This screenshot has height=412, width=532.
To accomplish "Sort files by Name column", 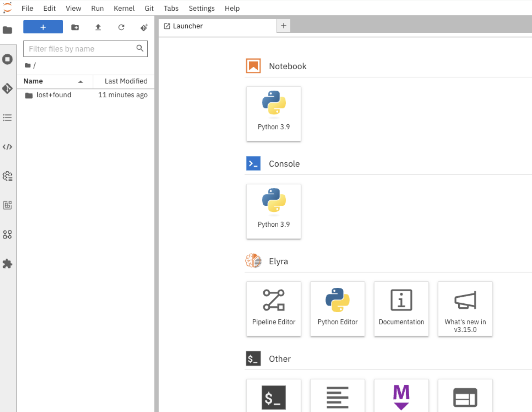I will click(x=55, y=81).
